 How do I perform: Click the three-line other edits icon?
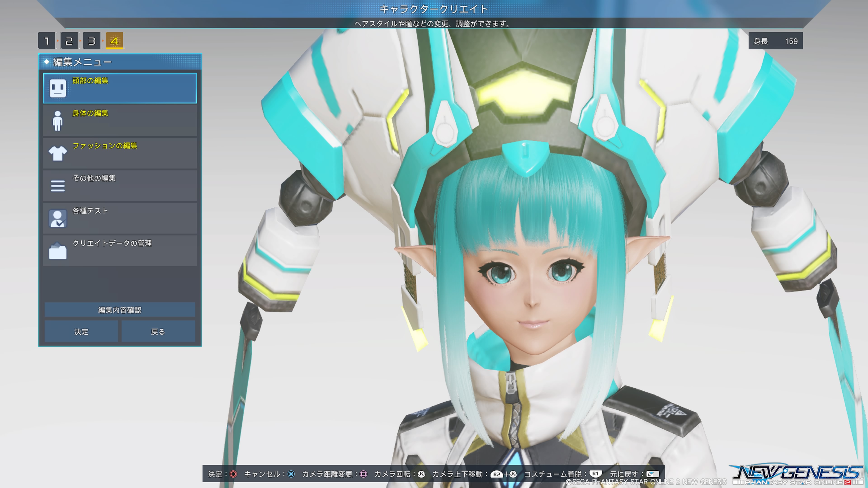click(58, 186)
